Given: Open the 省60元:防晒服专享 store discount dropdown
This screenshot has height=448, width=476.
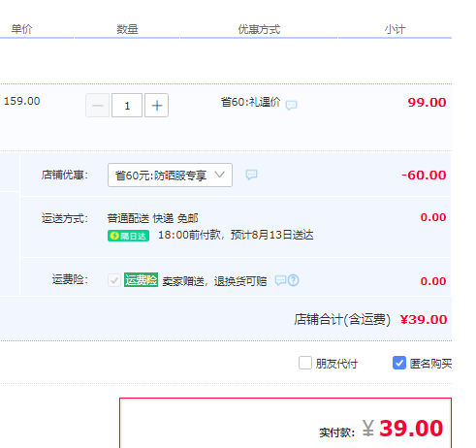Looking at the screenshot, I should 170,175.
